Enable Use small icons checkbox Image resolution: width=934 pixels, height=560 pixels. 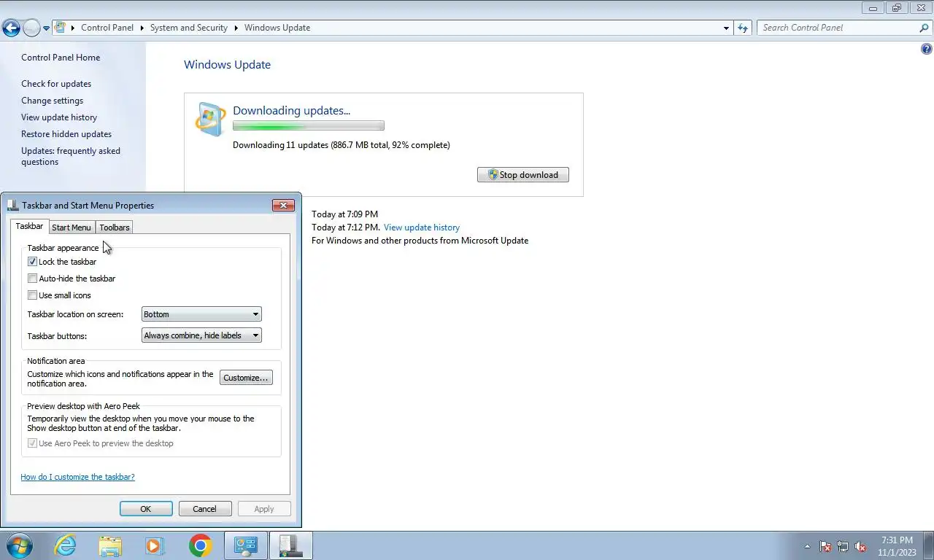32,295
